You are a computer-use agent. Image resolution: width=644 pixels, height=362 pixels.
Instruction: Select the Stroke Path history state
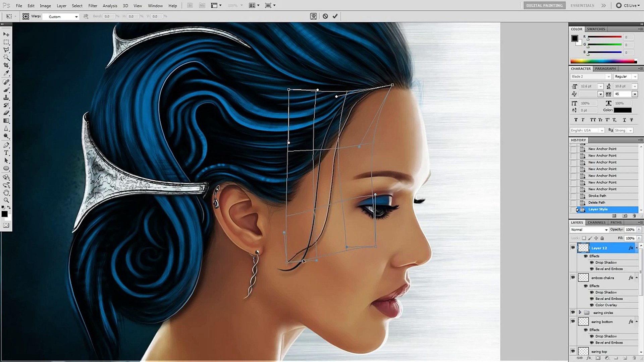pyautogui.click(x=597, y=196)
